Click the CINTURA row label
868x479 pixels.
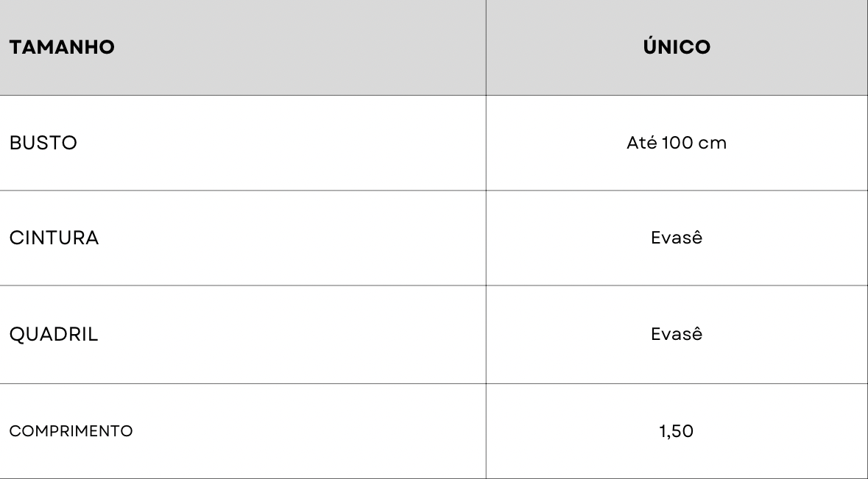pos(54,239)
